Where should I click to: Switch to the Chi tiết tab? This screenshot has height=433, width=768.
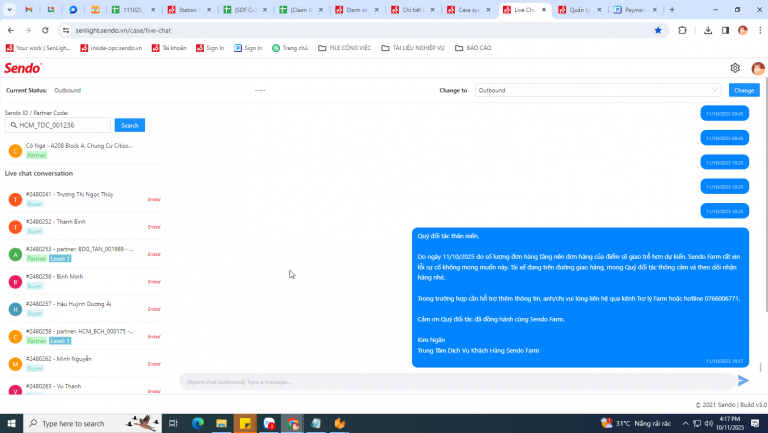pyautogui.click(x=413, y=9)
